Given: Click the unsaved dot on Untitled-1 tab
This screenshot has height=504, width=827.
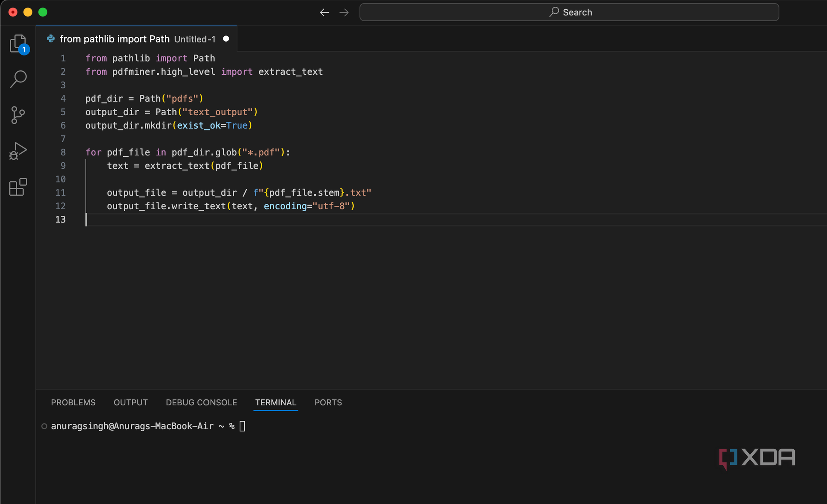Looking at the screenshot, I should [226, 39].
